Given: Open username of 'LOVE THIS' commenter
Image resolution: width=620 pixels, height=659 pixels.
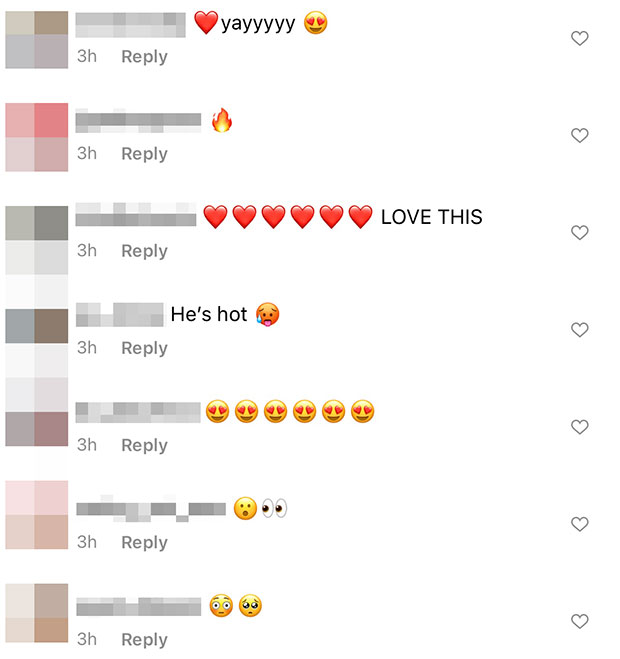Looking at the screenshot, I should (136, 215).
